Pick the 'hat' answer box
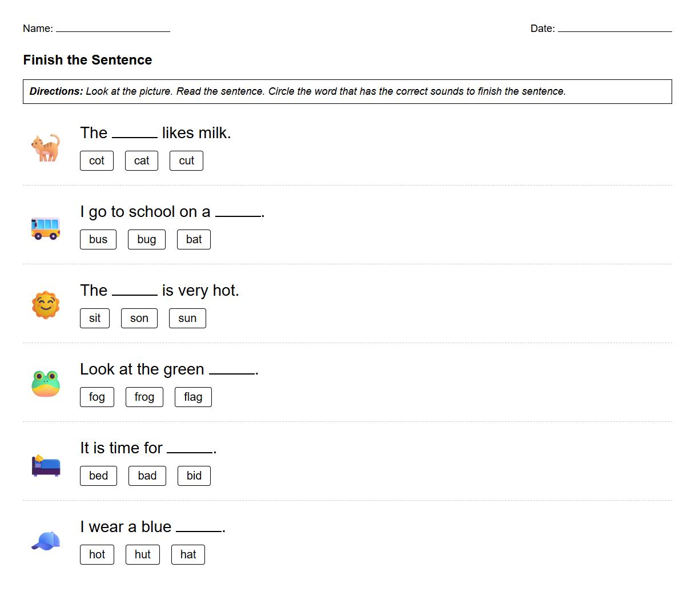The height and width of the screenshot is (616, 695). coord(188,555)
